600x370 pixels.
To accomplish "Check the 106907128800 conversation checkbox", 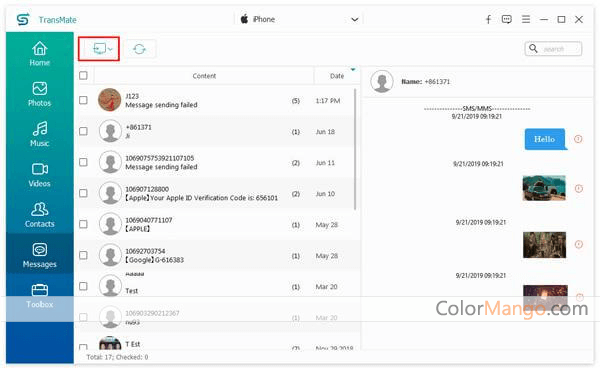I will 83,193.
